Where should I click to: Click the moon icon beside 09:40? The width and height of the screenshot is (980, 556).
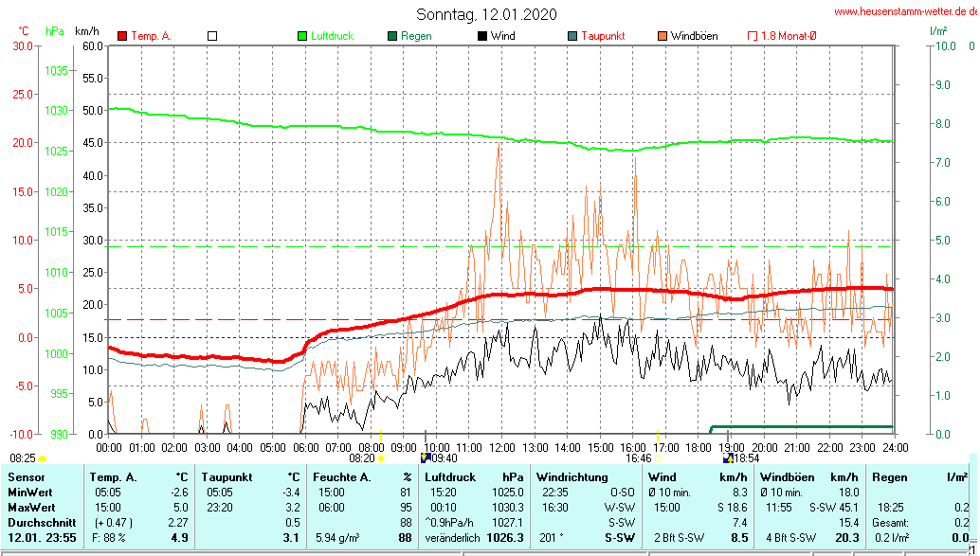426,458
